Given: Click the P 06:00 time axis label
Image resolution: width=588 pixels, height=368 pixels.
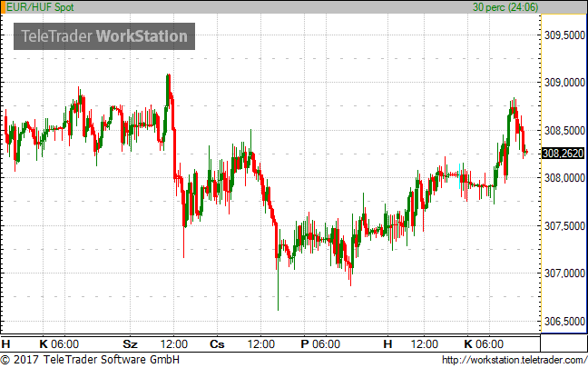Looking at the screenshot, I should pyautogui.click(x=320, y=344).
